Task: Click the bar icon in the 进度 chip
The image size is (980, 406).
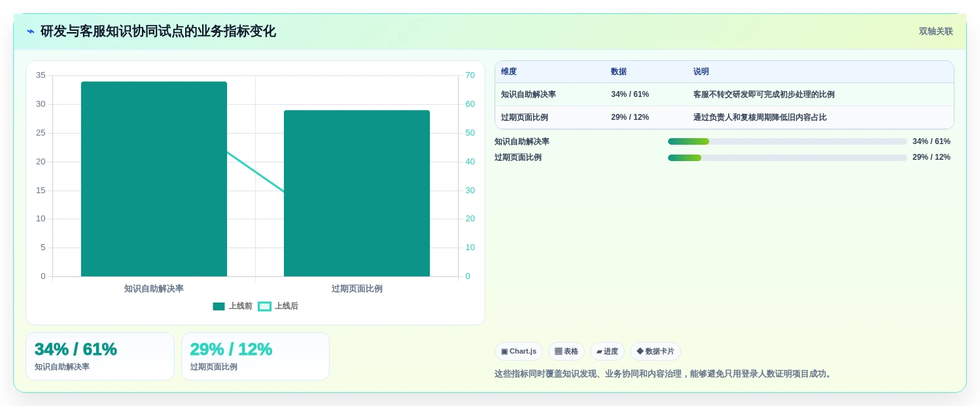Action: [x=599, y=352]
